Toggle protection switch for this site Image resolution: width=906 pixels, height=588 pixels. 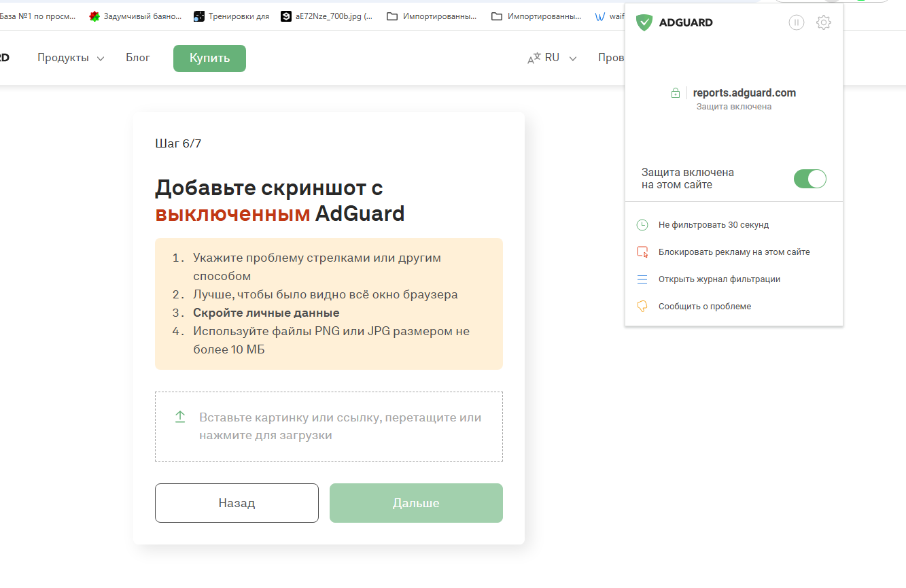(809, 179)
